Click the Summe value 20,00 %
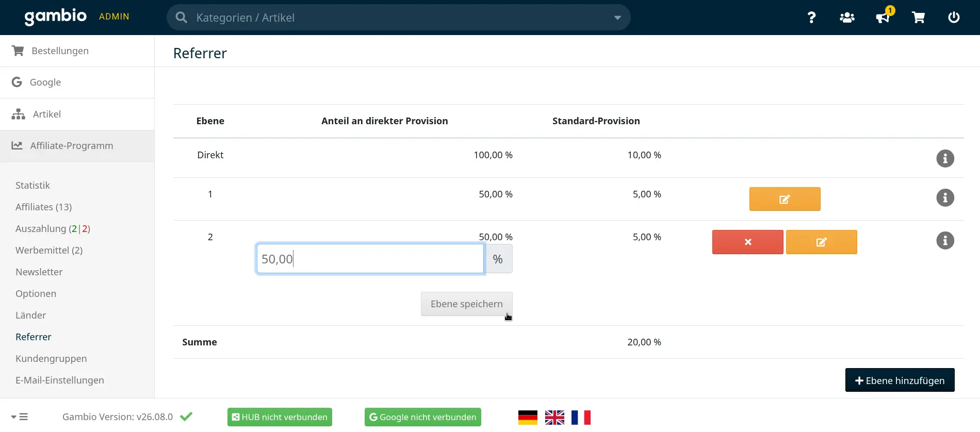The height and width of the screenshot is (432, 980). (644, 342)
